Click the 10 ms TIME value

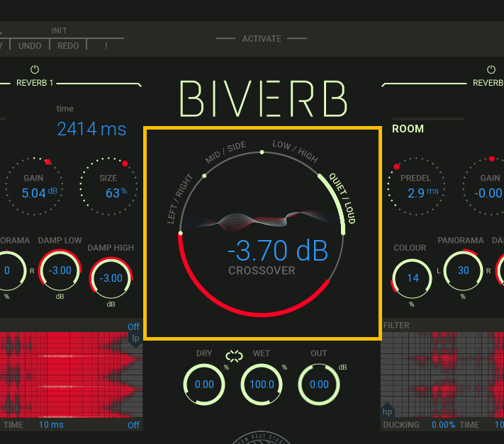tap(51, 425)
